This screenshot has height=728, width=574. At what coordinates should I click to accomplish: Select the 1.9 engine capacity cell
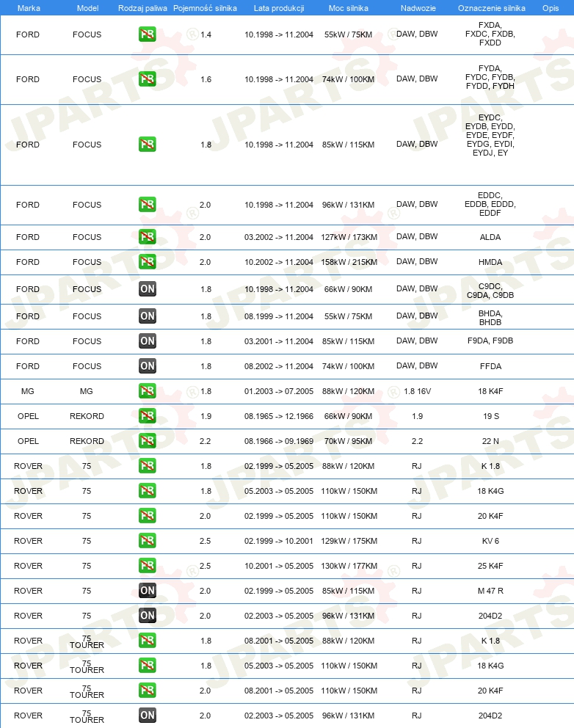[206, 416]
